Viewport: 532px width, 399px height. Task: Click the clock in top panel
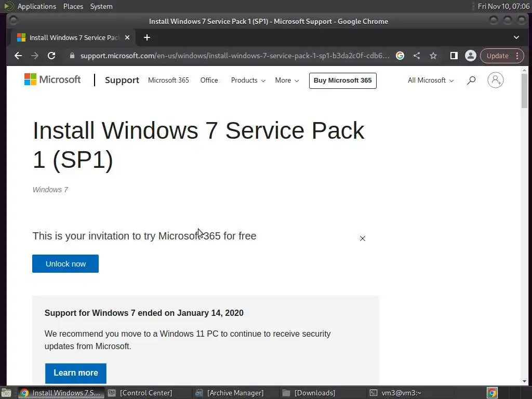[x=503, y=6]
